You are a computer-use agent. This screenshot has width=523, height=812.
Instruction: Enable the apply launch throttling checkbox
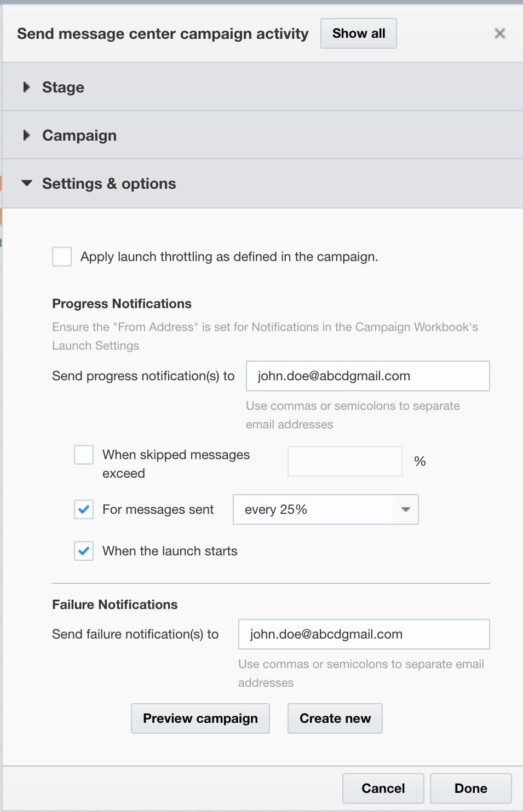[x=62, y=256]
